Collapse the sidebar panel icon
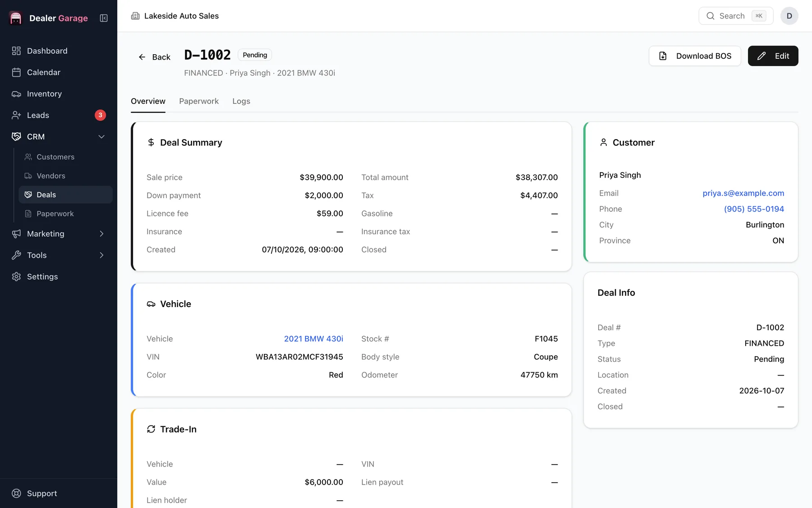Image resolution: width=812 pixels, height=508 pixels. 104,18
